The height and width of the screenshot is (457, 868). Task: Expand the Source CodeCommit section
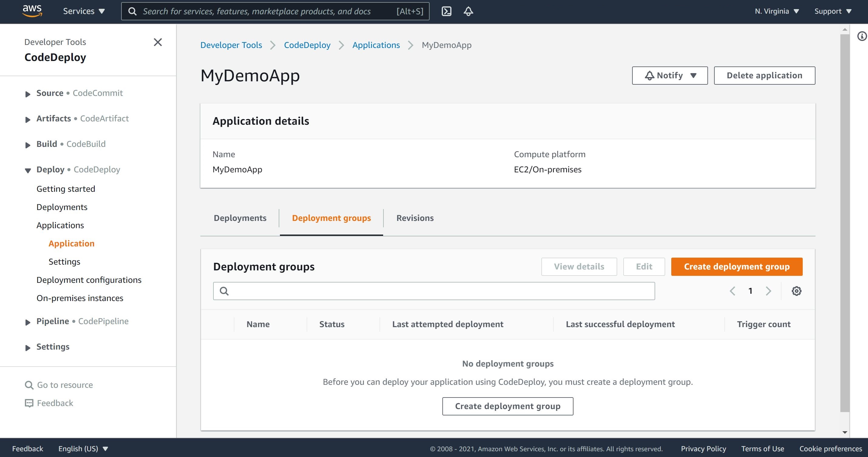(28, 94)
